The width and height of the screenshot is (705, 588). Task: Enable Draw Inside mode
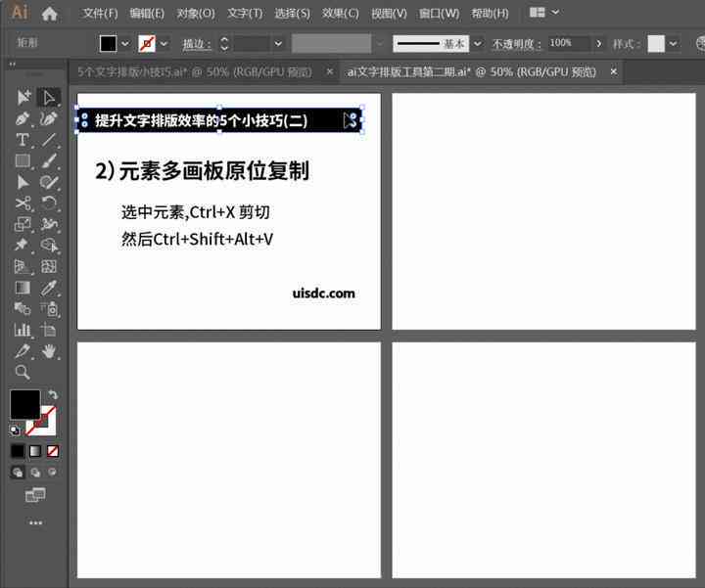pos(53,473)
